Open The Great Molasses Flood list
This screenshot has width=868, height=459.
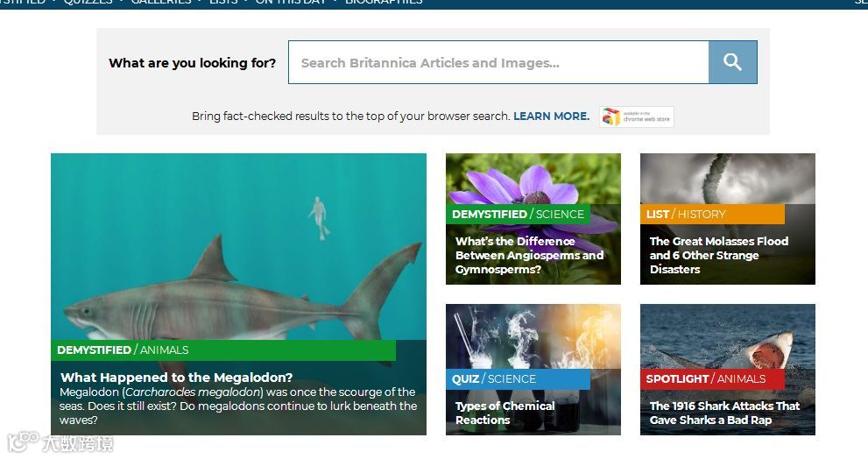point(718,255)
